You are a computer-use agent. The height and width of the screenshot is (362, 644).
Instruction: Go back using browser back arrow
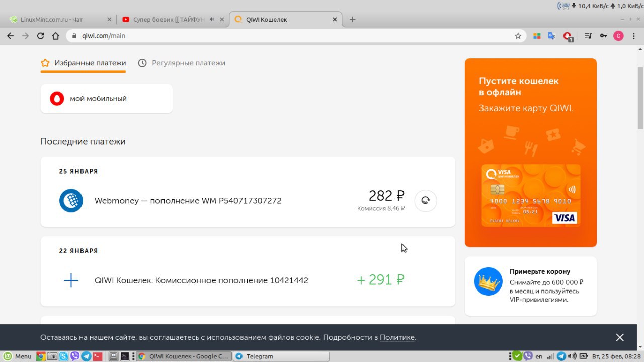click(10, 36)
